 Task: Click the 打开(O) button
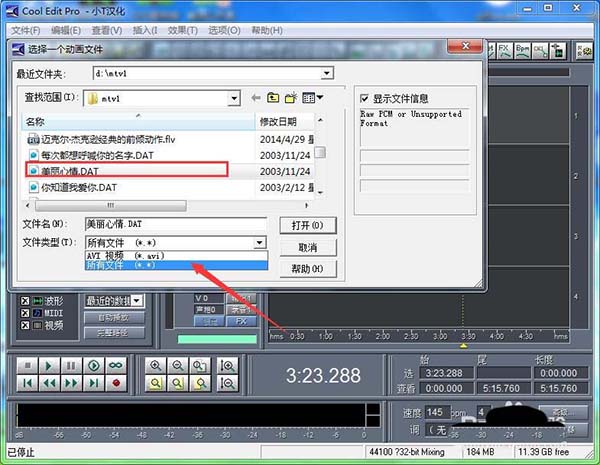[x=308, y=225]
